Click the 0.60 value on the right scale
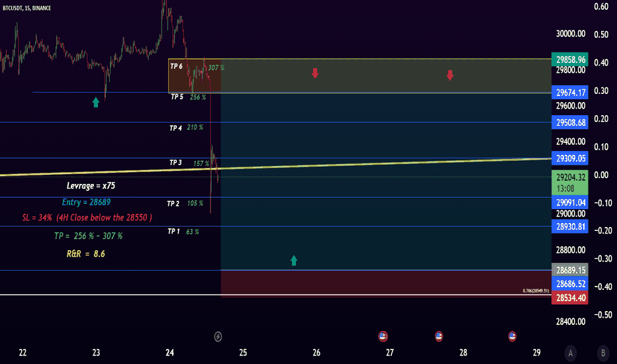The image size is (617, 364). 601,7
